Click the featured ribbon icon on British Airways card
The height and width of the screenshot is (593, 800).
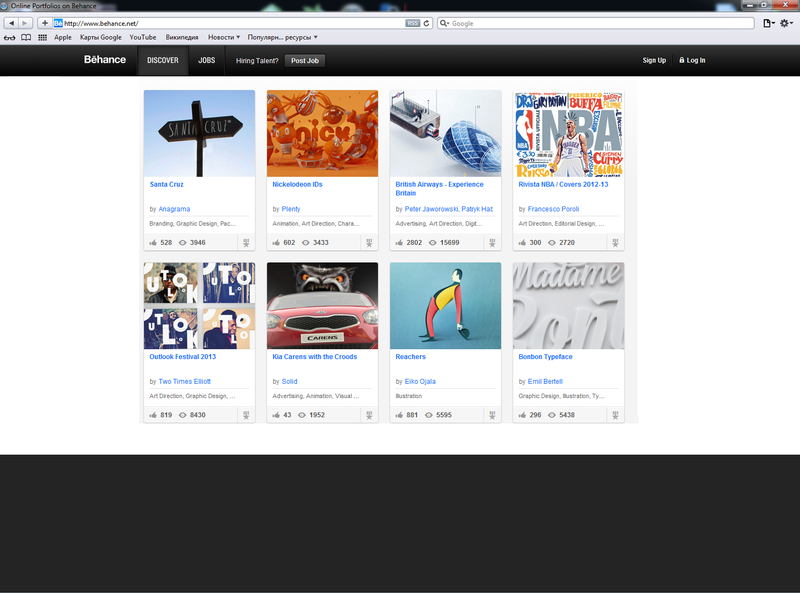coord(492,243)
